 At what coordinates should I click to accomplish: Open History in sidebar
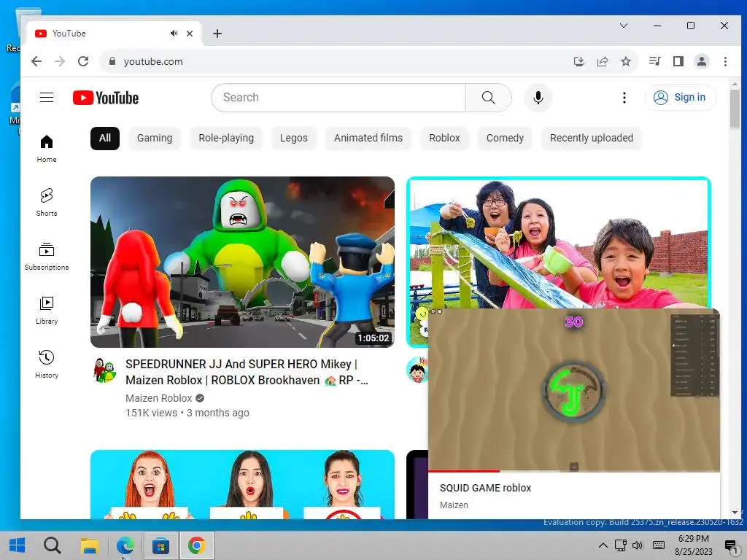pyautogui.click(x=47, y=365)
